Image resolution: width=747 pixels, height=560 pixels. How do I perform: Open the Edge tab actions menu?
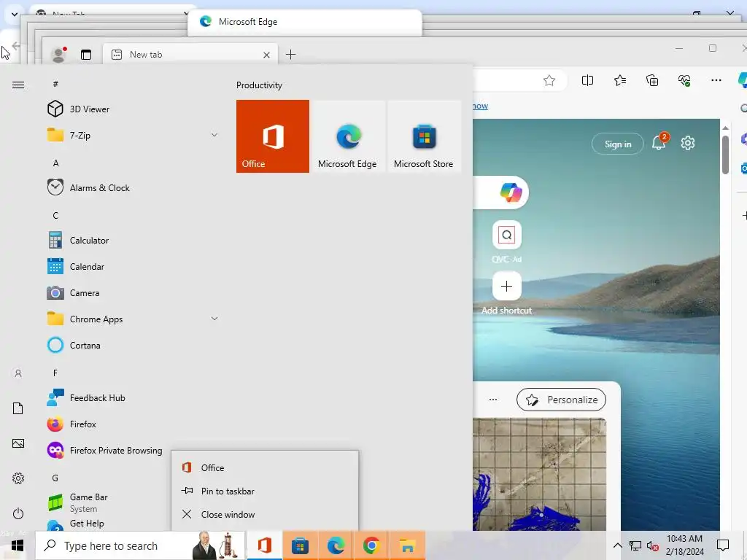pos(86,55)
